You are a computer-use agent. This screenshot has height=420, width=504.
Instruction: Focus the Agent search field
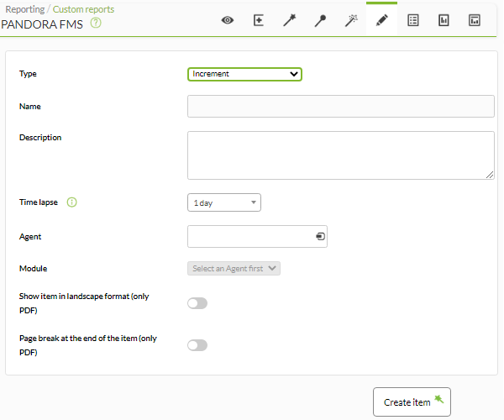point(257,237)
